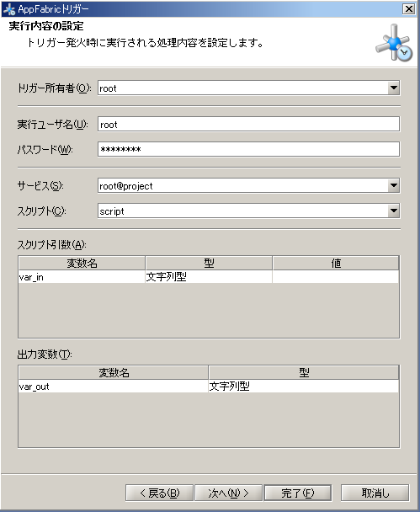Screen dimensions: 420x512
Task: Expand the スクリプト dropdown showing script
Action: 394,211
